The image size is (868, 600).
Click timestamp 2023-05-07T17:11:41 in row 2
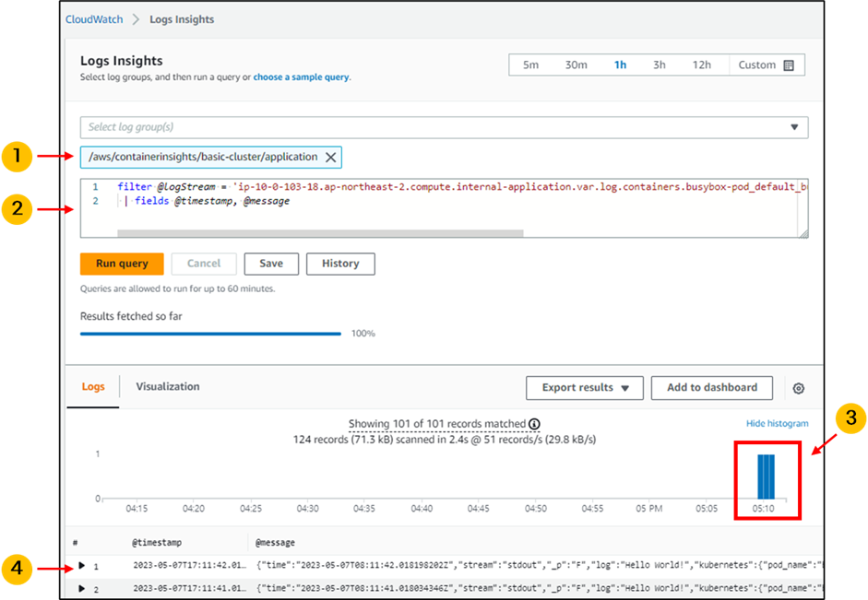pos(190,588)
